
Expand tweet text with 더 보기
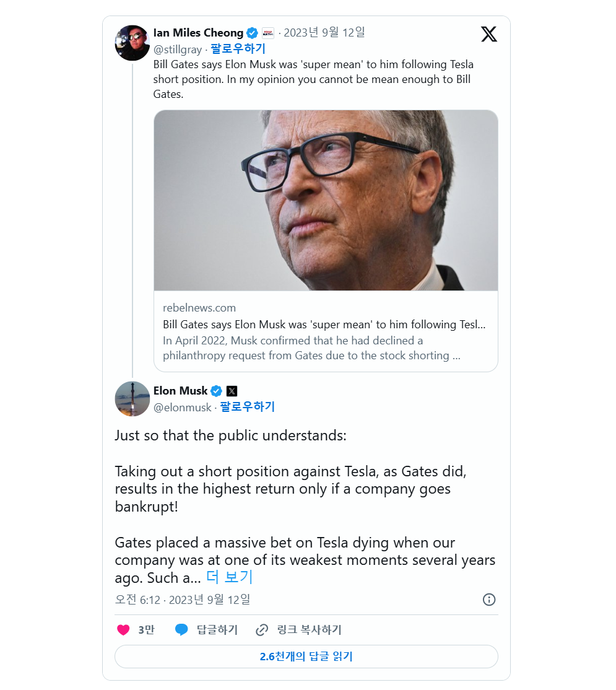tap(230, 577)
